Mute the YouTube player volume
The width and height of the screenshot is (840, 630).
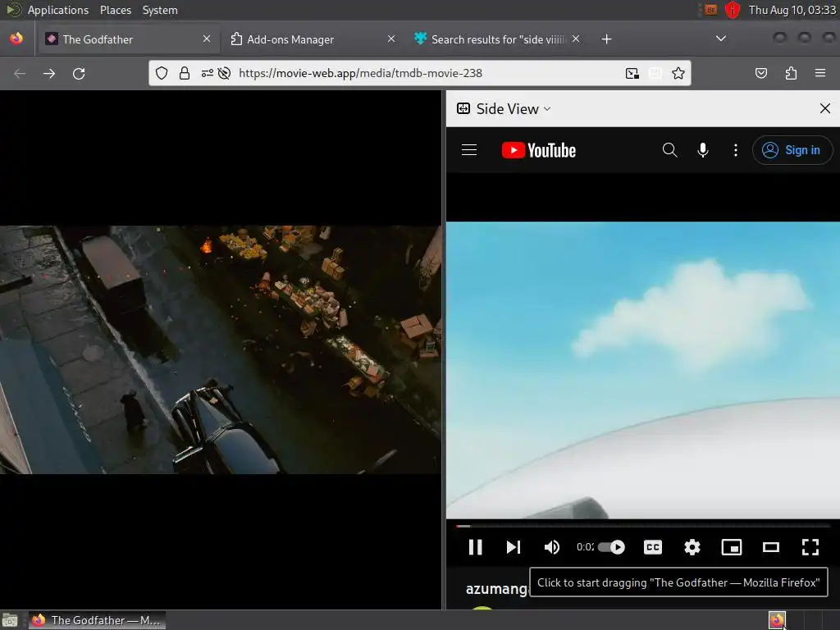click(x=552, y=547)
